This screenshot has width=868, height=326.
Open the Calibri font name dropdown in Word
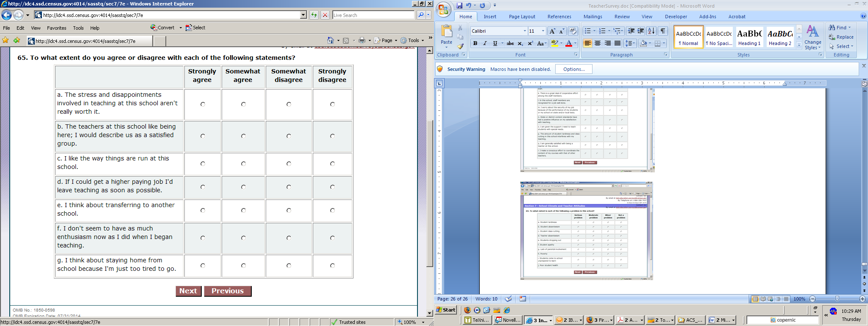[525, 31]
